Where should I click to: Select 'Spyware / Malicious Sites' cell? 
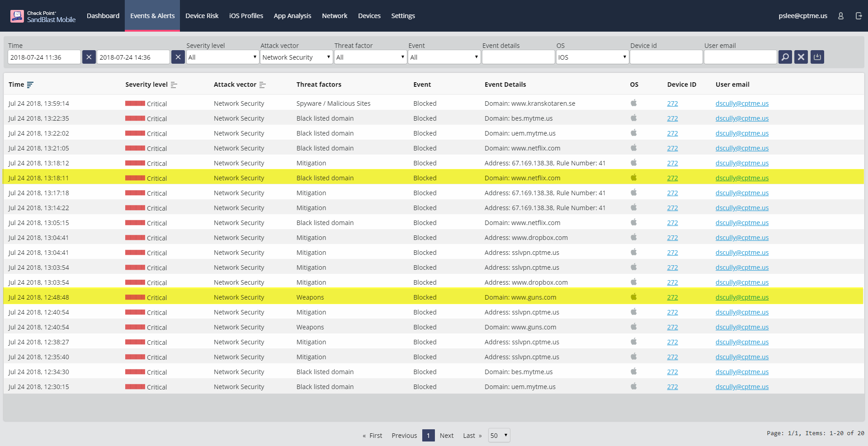pos(333,103)
